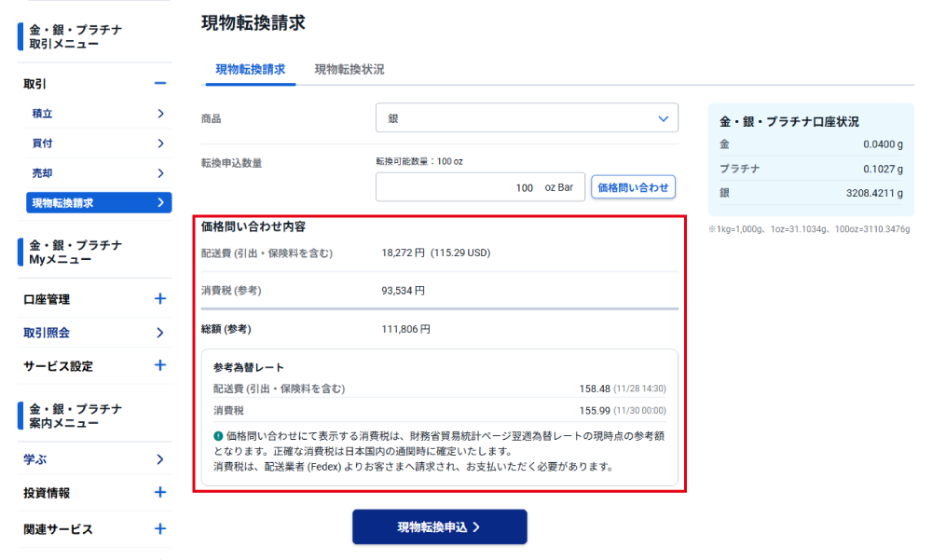Open the 積立 sidebar menu item
932x560 pixels.
pyautogui.click(x=43, y=114)
